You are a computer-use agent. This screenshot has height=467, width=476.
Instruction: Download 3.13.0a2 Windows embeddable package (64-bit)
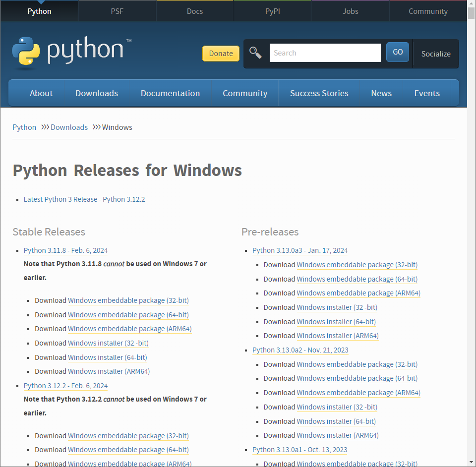tap(357, 378)
